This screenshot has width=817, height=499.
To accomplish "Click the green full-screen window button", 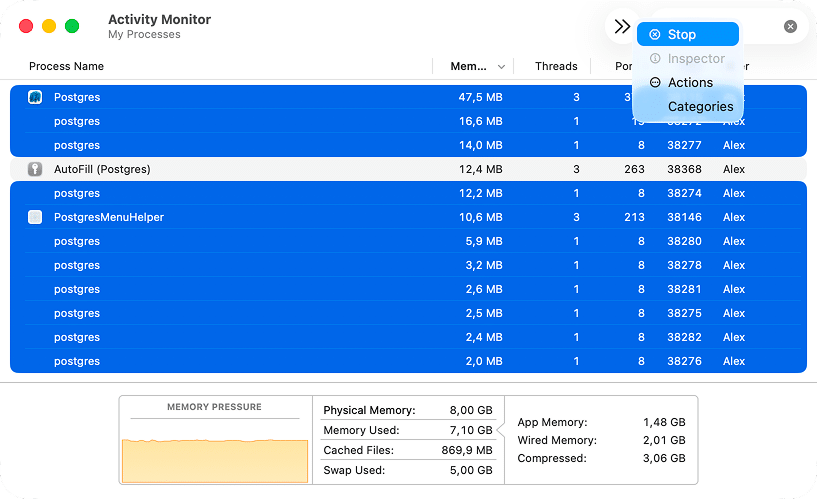I will click(72, 26).
